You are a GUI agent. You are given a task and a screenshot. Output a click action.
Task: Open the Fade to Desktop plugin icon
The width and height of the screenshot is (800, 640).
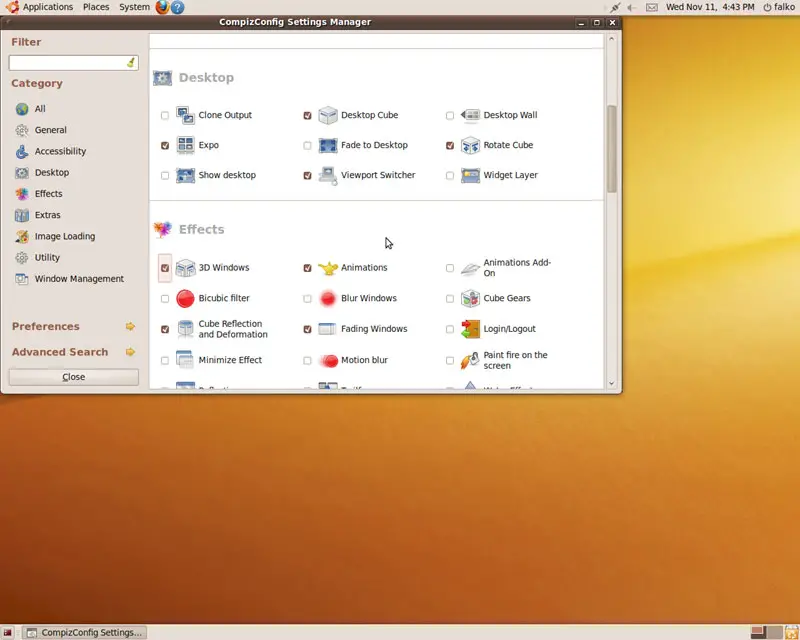point(328,145)
